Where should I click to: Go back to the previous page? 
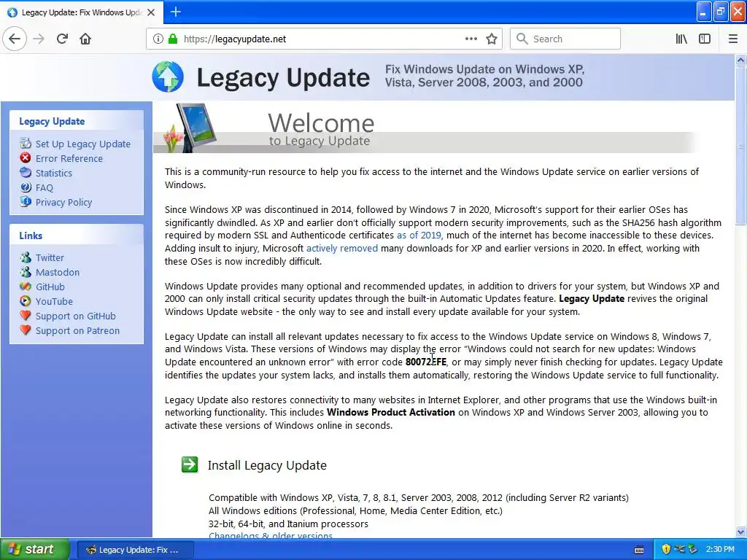[x=15, y=39]
